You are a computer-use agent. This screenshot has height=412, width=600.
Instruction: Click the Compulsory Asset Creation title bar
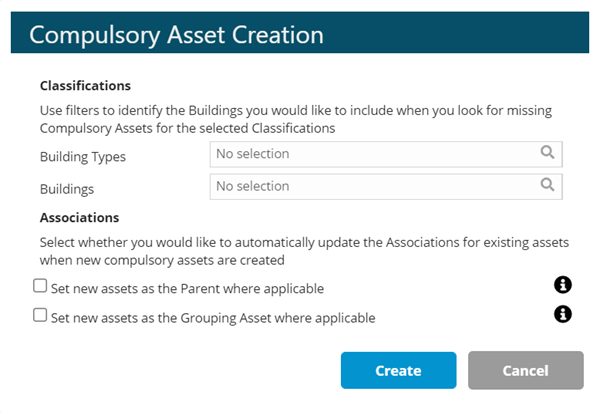click(x=300, y=34)
